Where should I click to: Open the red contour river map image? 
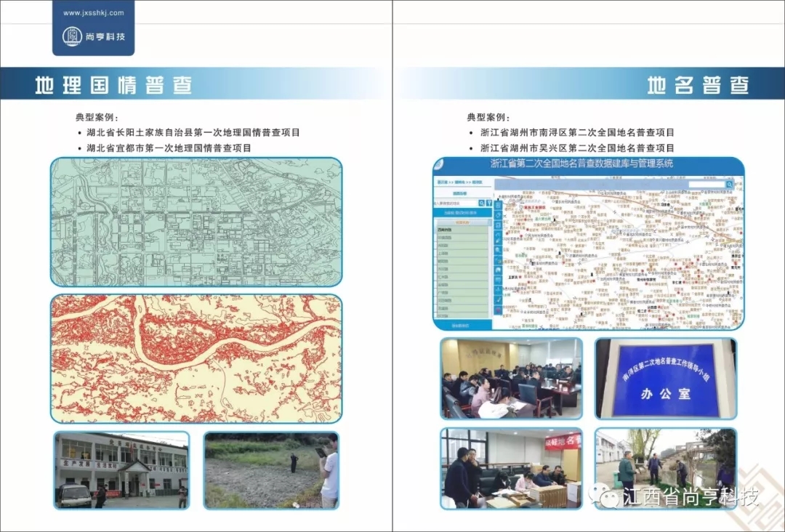tap(196, 358)
